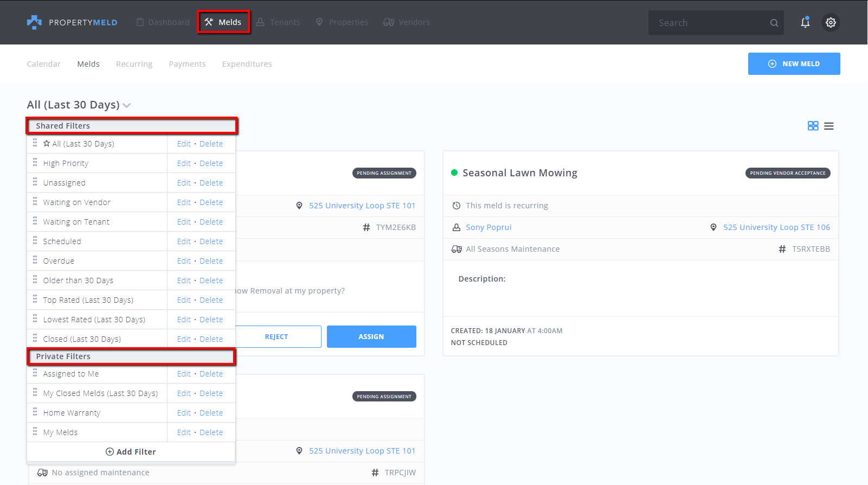Switch to the Payments tab
Screen dimensions: 868x485
tap(187, 64)
